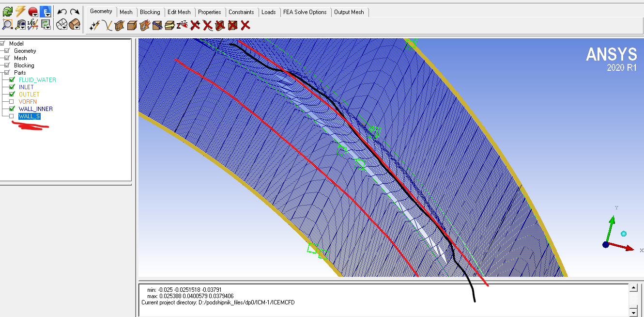Open the Measure Distance tape dropdown
644x317 pixels.
click(x=20, y=24)
